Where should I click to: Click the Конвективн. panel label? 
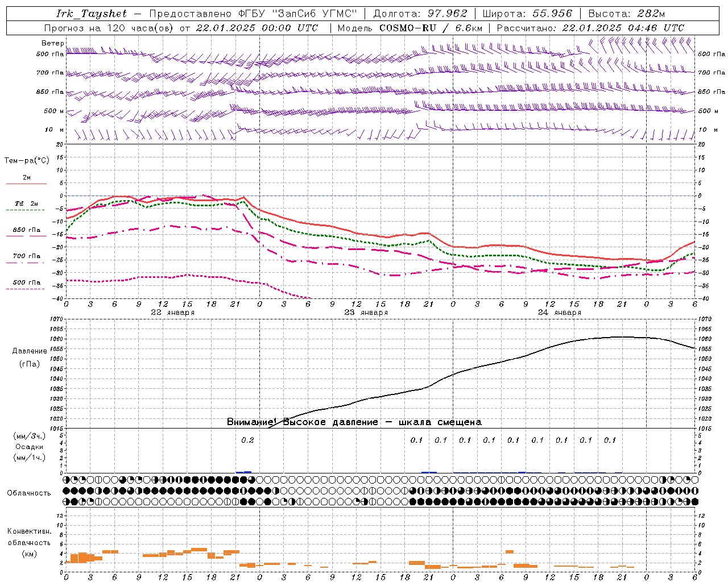30,531
